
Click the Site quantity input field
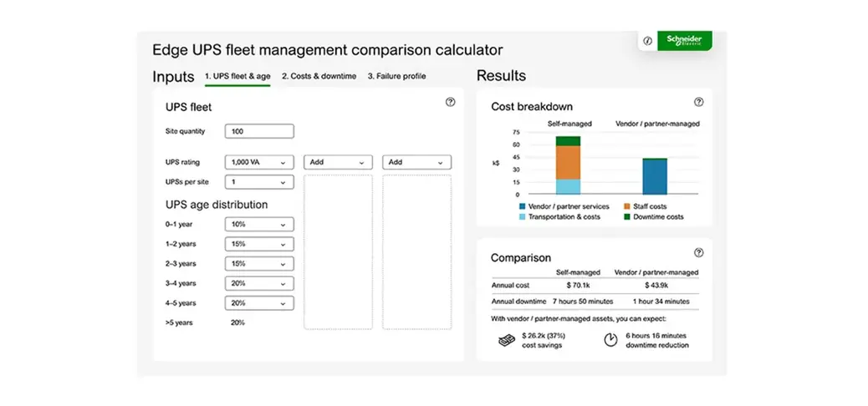point(259,132)
